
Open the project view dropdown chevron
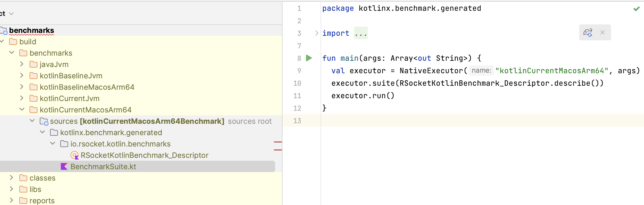[11, 14]
